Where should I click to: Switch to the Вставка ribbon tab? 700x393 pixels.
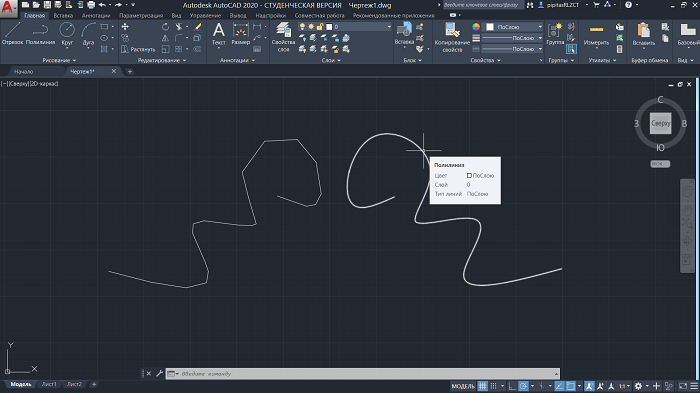(x=63, y=16)
